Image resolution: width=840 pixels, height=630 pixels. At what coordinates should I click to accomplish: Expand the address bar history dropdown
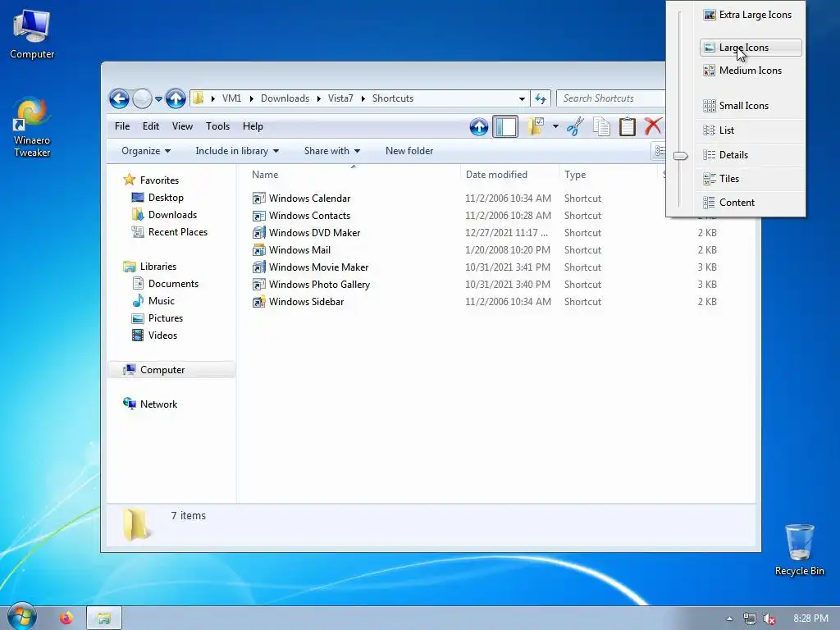pyautogui.click(x=522, y=99)
